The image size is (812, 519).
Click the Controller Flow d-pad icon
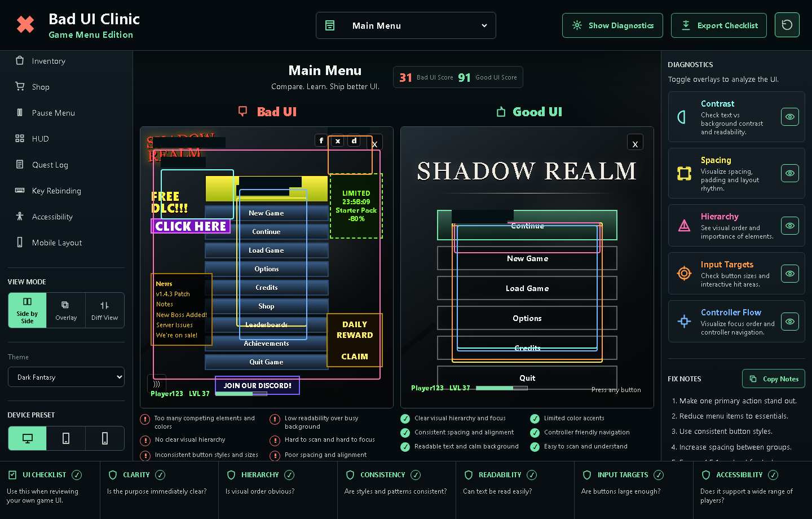pos(684,322)
